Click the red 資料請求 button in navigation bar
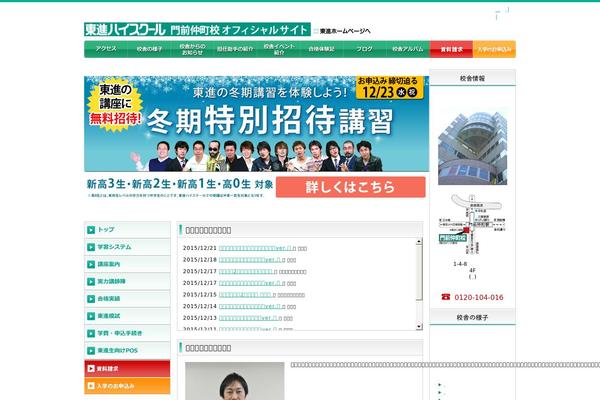This screenshot has height=400, width=600. 452,49
